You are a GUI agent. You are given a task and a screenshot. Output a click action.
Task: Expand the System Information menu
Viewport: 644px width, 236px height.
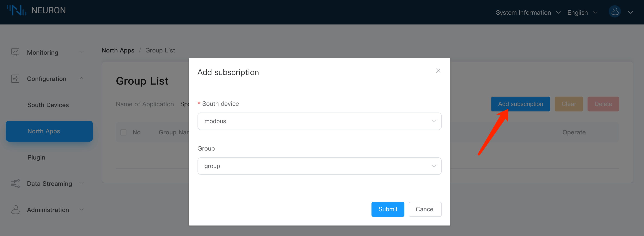pyautogui.click(x=528, y=12)
